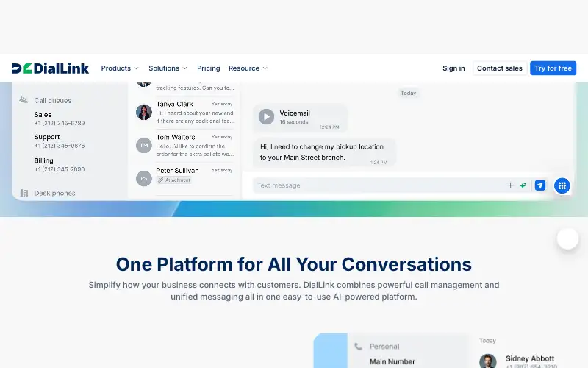Click the Try for free button
Screen dimensions: 588x368
coord(553,68)
